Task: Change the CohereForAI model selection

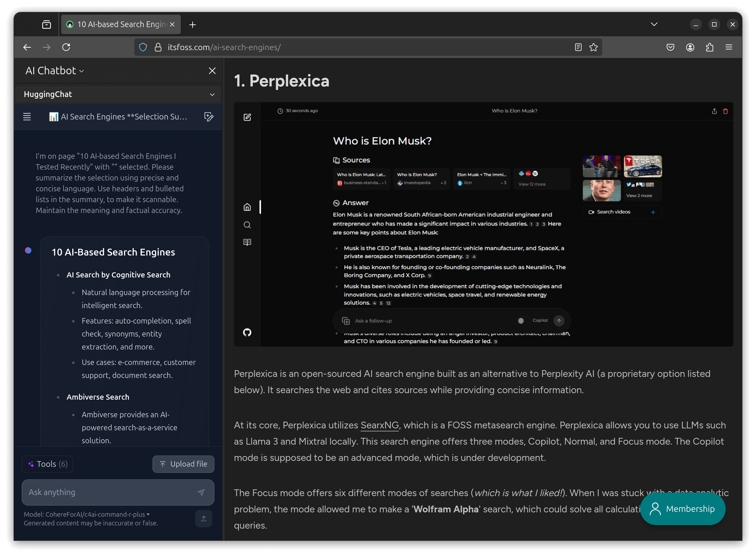Action: pos(148,514)
